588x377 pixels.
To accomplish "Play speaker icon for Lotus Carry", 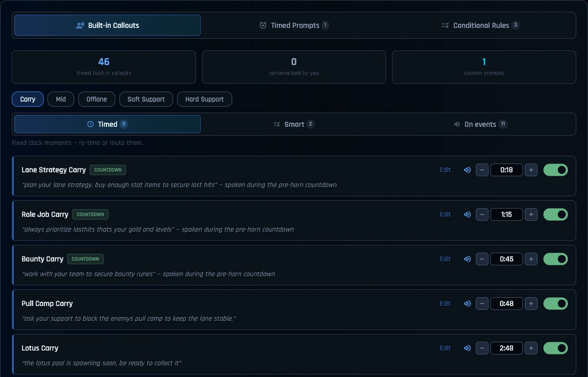I will [x=467, y=348].
